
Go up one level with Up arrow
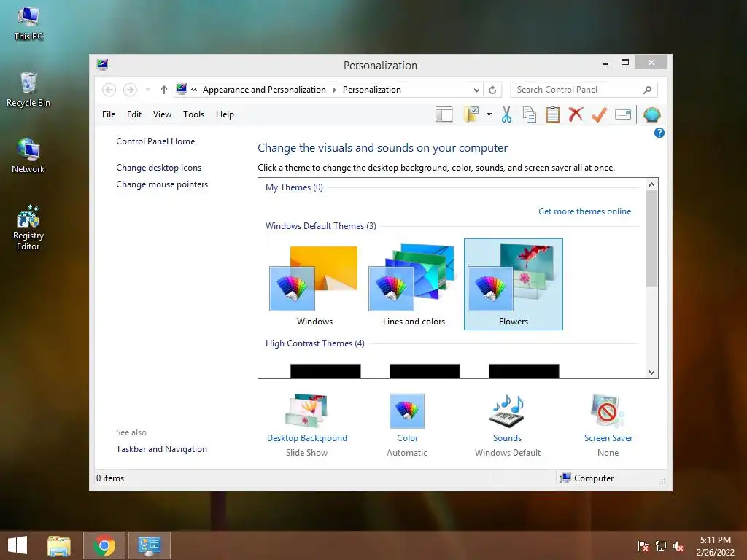point(164,90)
